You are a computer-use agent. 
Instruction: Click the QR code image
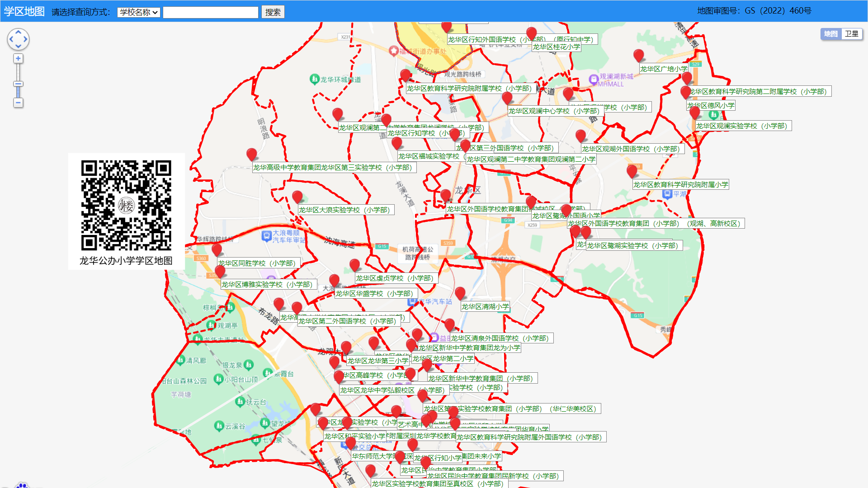[x=126, y=205]
